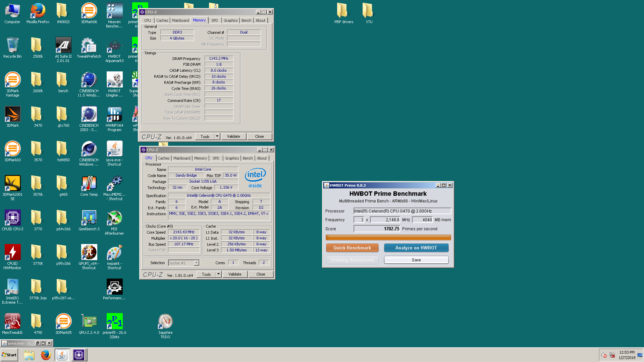This screenshot has height=362, width=644.
Task: Click the HWBOT Processor name field
Action: pos(402,211)
